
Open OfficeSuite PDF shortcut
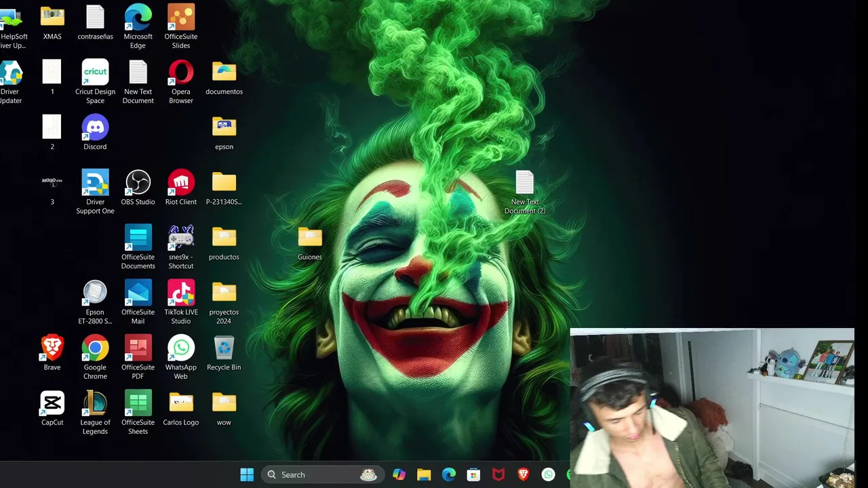point(138,358)
